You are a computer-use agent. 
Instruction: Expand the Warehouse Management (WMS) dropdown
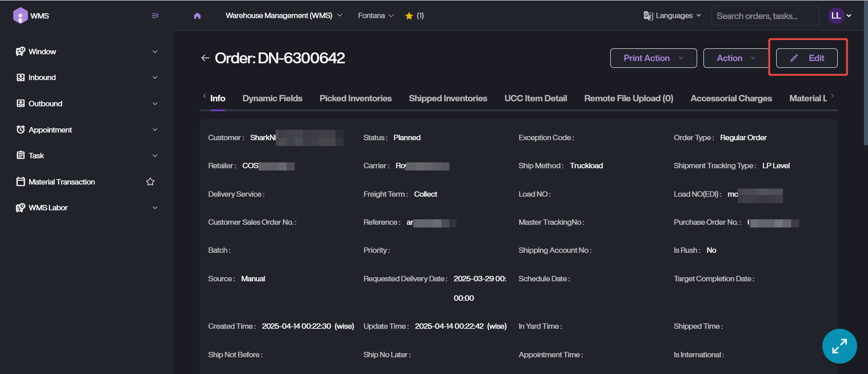(283, 16)
